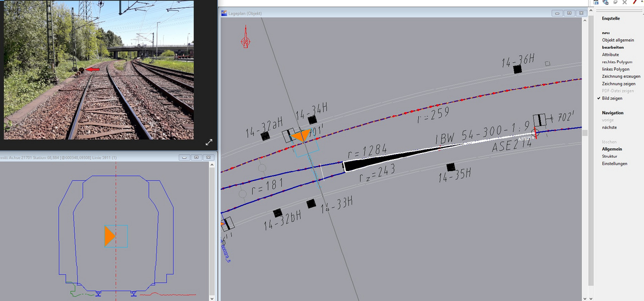Viewport: 644px width, 301px height.
Task: Click the stacked windows icon in the top toolbar
Action: [x=606, y=3]
